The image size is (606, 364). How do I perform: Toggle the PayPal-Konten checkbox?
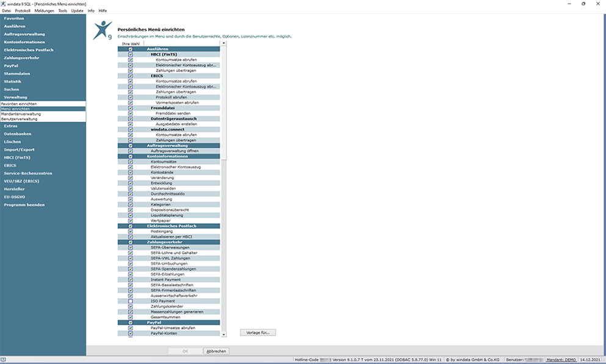[130, 333]
